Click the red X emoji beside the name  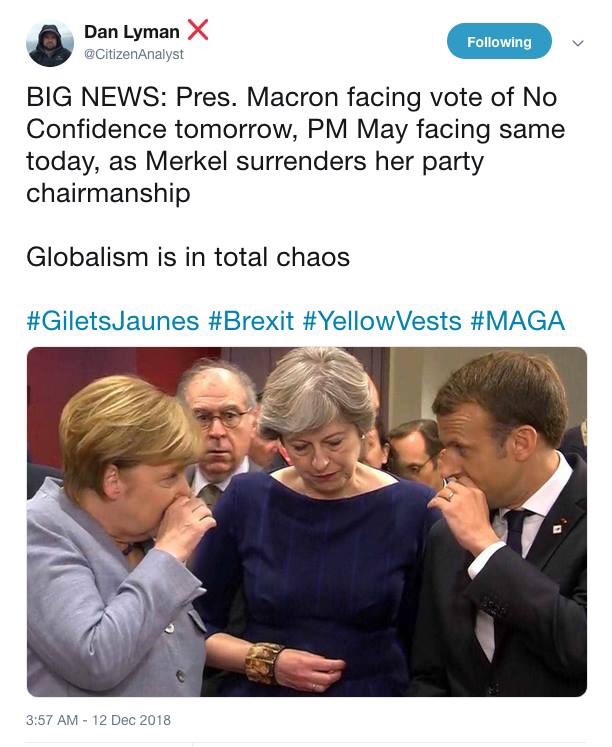(x=198, y=30)
